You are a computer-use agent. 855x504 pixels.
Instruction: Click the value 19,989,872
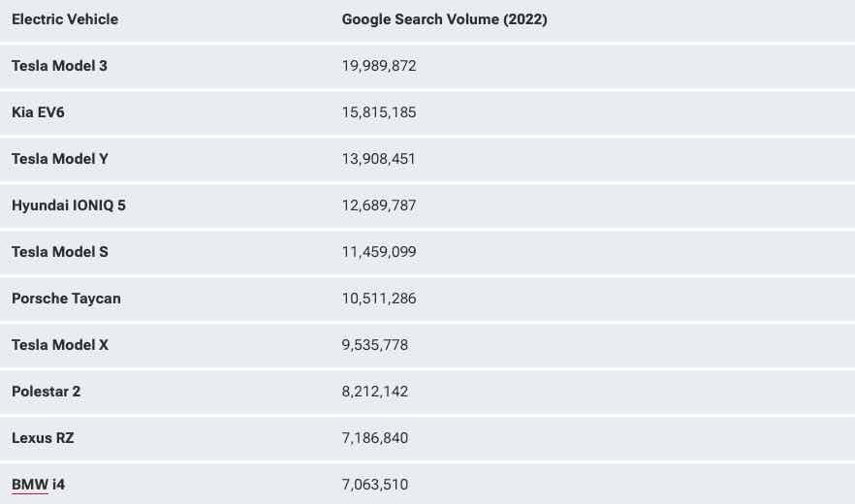coord(379,66)
